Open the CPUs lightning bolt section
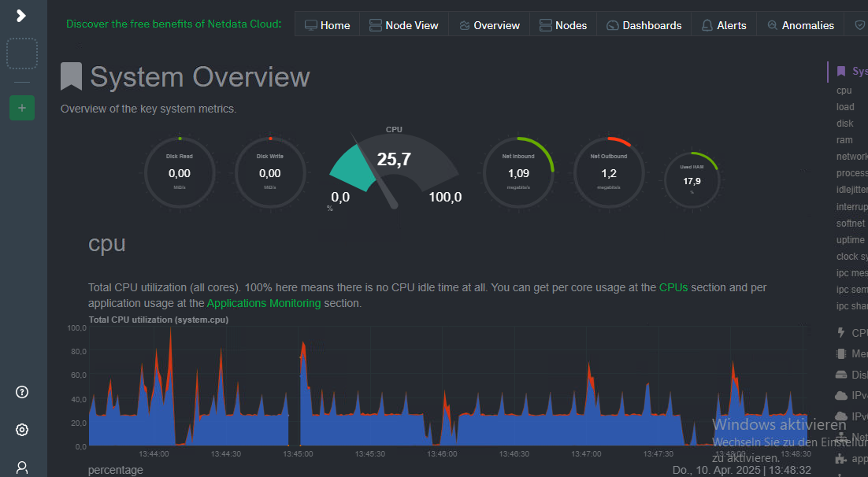The height and width of the screenshot is (477, 868). (841, 333)
